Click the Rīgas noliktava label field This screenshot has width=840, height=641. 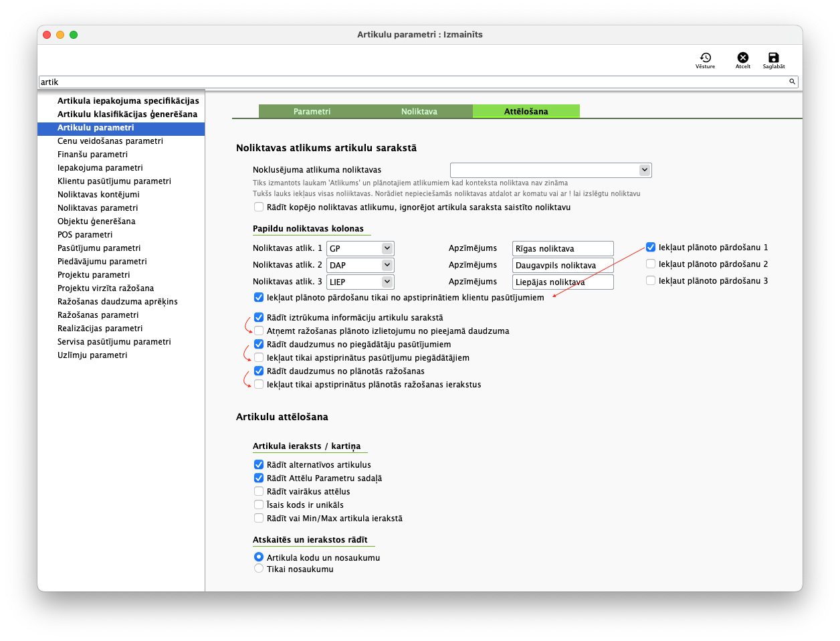pyautogui.click(x=562, y=248)
